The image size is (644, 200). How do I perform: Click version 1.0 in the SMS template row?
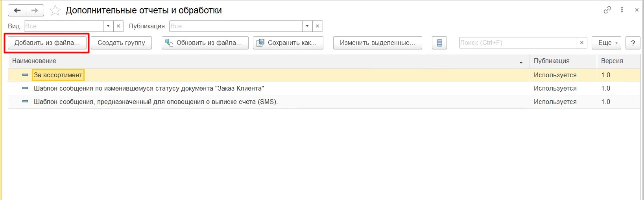(606, 102)
